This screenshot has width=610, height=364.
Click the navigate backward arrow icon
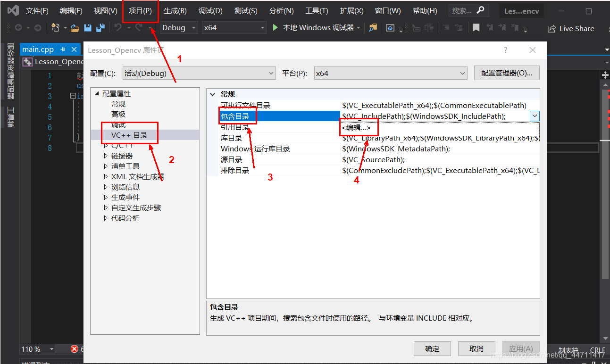(18, 28)
